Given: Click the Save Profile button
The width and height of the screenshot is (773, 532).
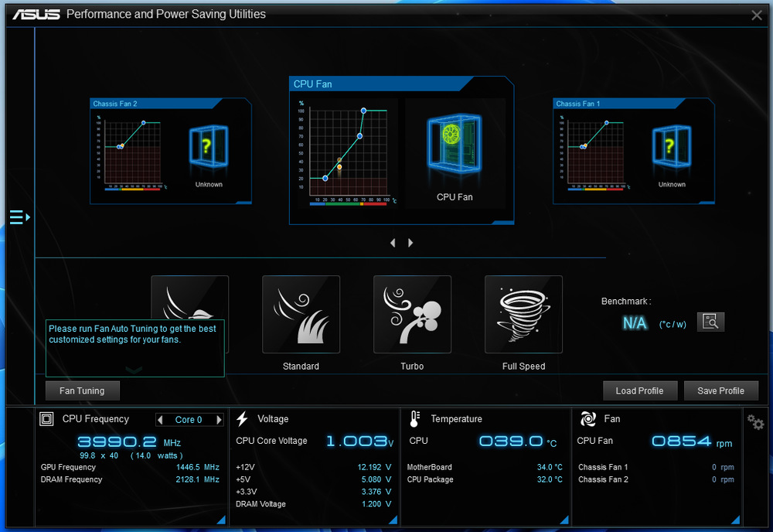Looking at the screenshot, I should coord(720,391).
